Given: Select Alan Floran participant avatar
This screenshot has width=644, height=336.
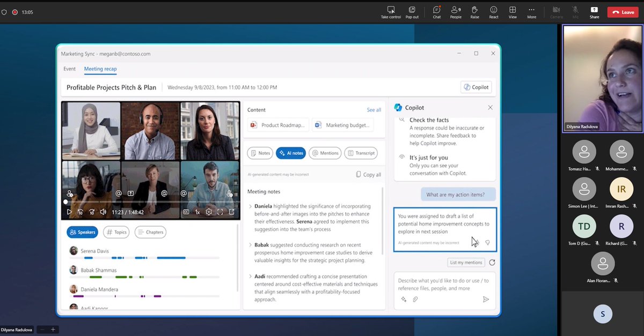Looking at the screenshot, I should click(x=603, y=264).
